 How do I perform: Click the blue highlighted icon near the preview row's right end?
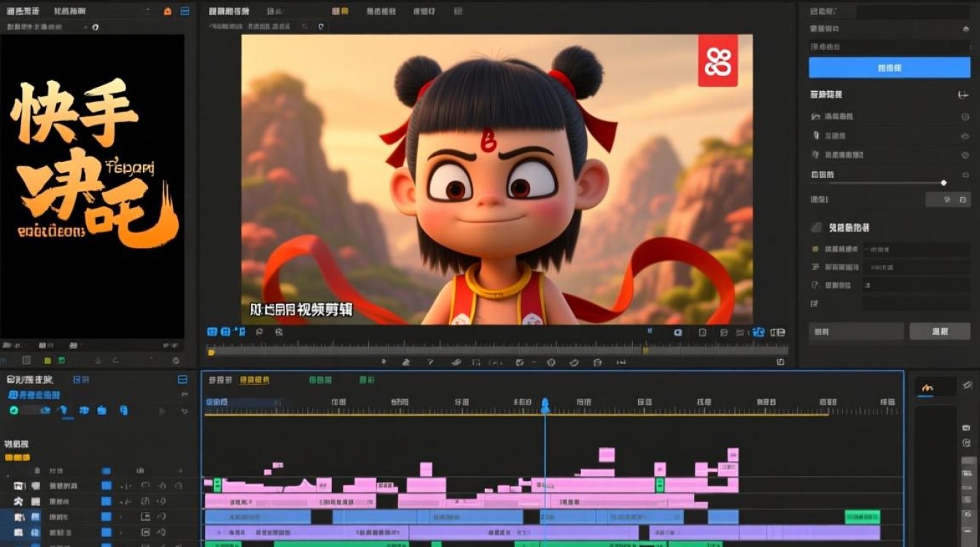tap(758, 332)
